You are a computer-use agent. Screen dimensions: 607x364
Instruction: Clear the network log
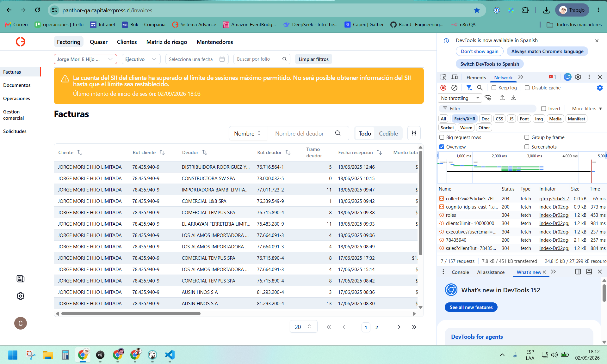pos(454,88)
